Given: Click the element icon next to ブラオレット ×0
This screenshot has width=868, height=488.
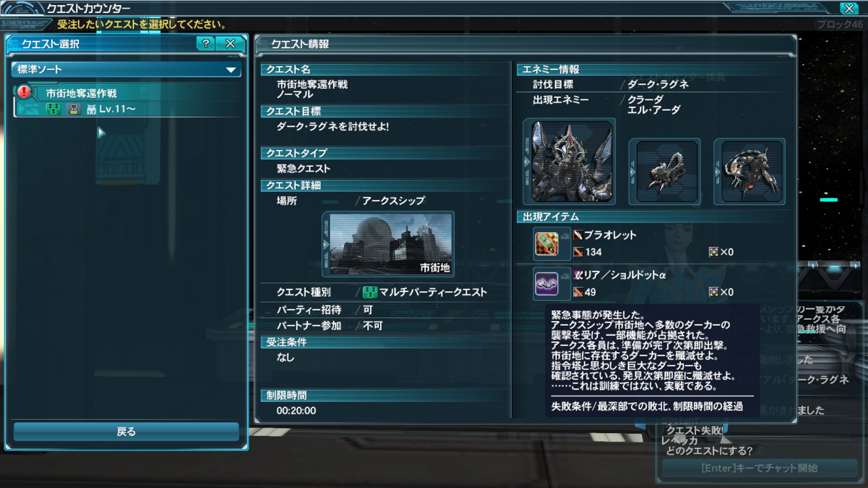Looking at the screenshot, I should tap(713, 252).
